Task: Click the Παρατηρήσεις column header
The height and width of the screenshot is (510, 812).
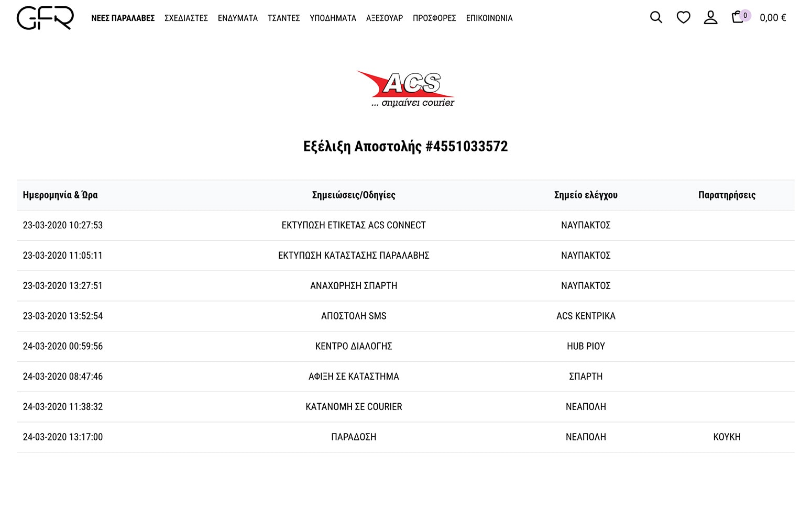Action: tap(727, 195)
